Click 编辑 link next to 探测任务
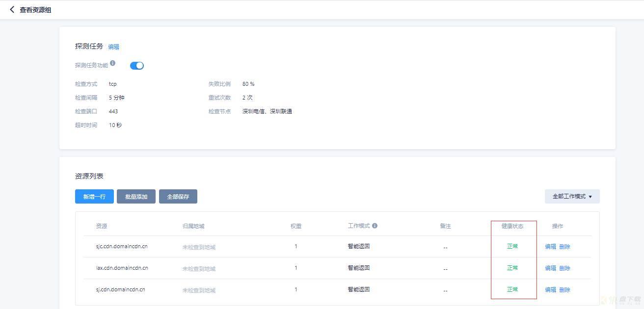This screenshot has width=644, height=309. coord(113,47)
